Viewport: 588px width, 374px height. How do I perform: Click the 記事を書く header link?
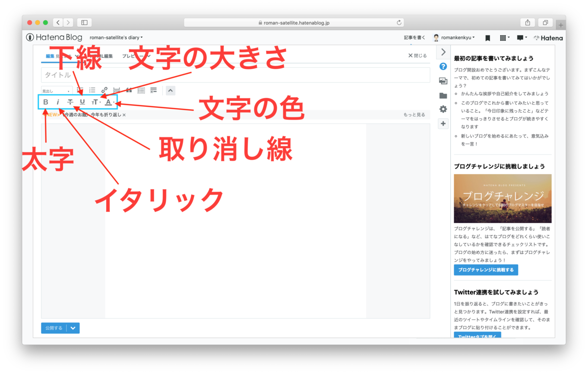click(x=415, y=38)
